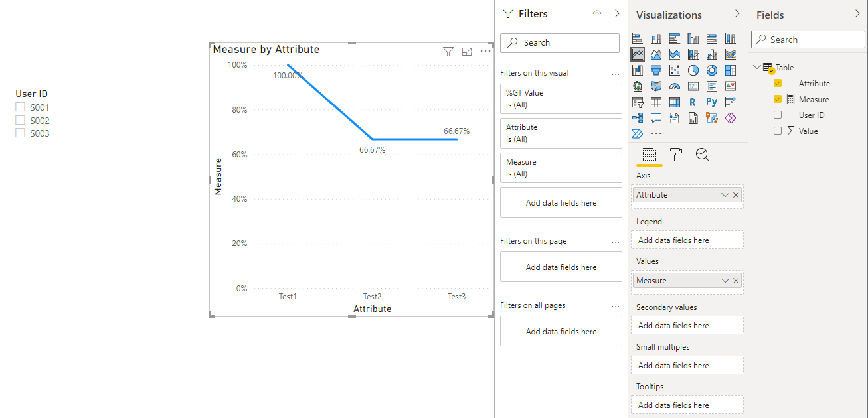The height and width of the screenshot is (418, 868).
Task: Click the Filters pane Search box
Action: pyautogui.click(x=560, y=42)
